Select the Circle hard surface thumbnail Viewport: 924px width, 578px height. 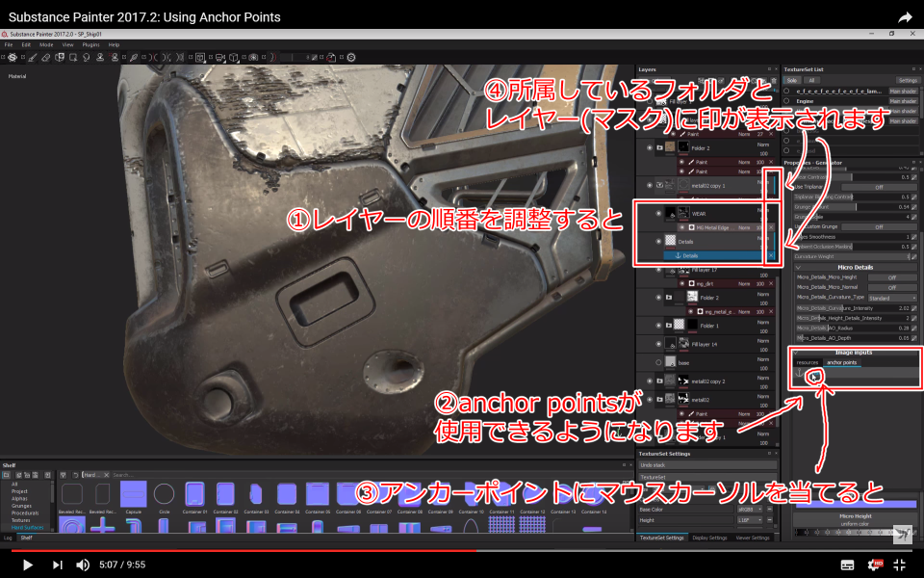click(x=164, y=494)
